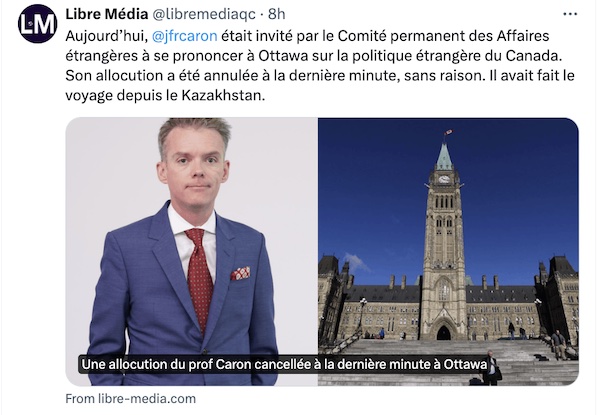Visit the From libre-media.com source link
The width and height of the screenshot is (600, 415).
tap(130, 399)
